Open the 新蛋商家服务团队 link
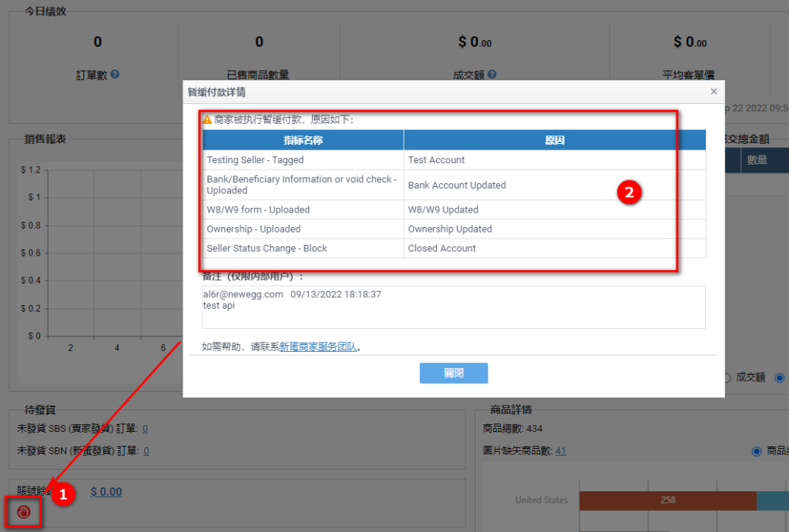 319,345
